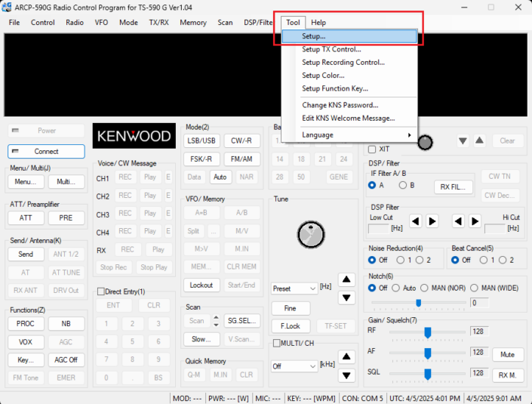The image size is (532, 404).
Task: Open the Tool menu
Action: (293, 23)
